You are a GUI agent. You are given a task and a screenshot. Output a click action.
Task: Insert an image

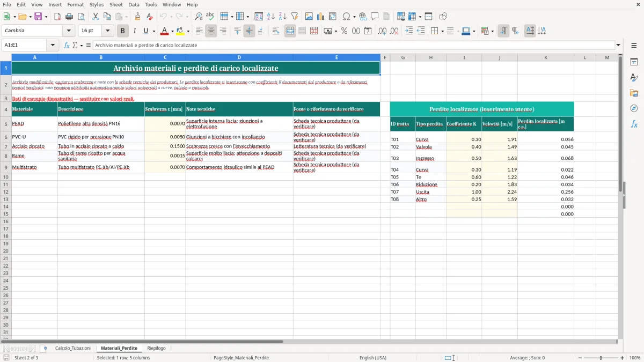tap(309, 17)
